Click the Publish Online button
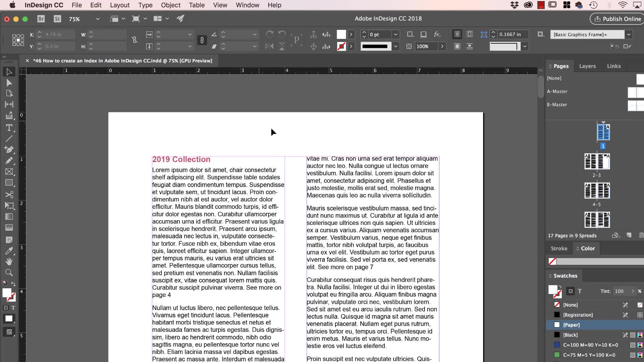 [x=618, y=19]
